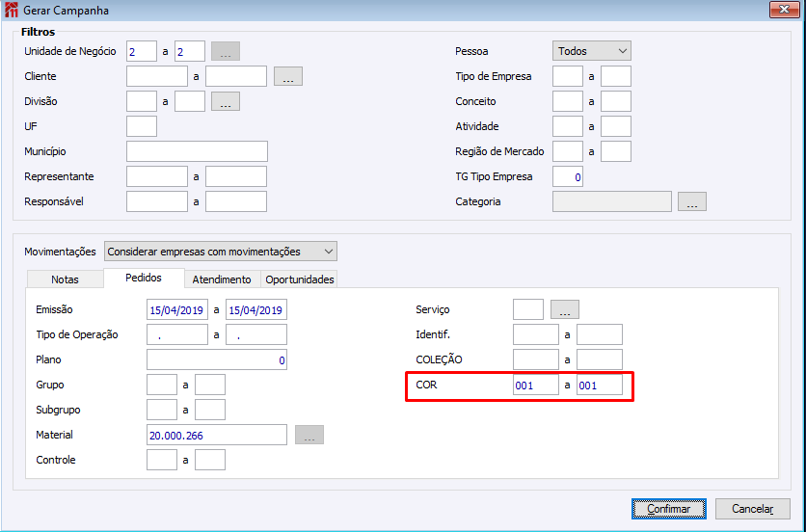
Task: Select the Pedidos tab
Action: coord(144,278)
